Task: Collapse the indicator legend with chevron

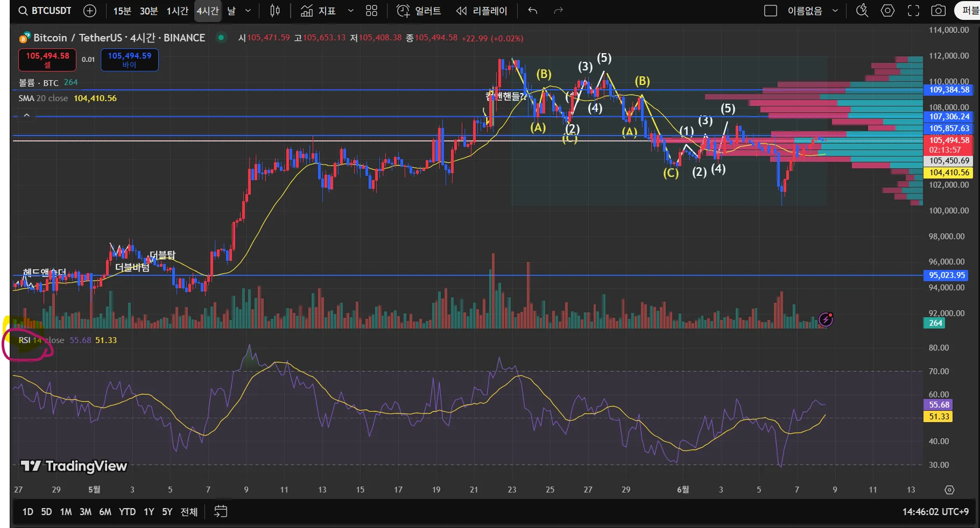Action: click(26, 115)
